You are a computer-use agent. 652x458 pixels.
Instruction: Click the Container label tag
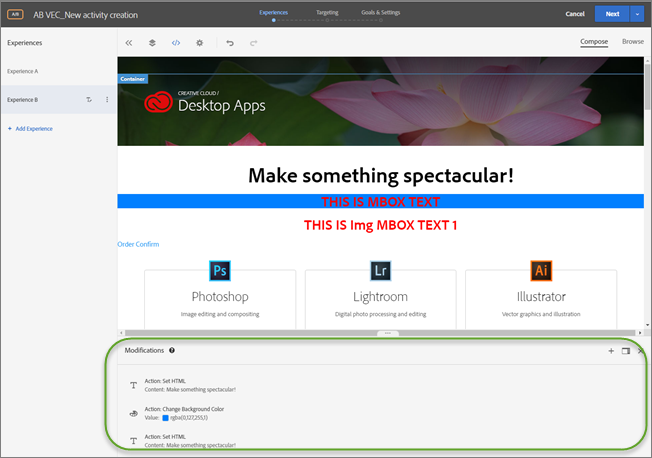click(x=133, y=79)
